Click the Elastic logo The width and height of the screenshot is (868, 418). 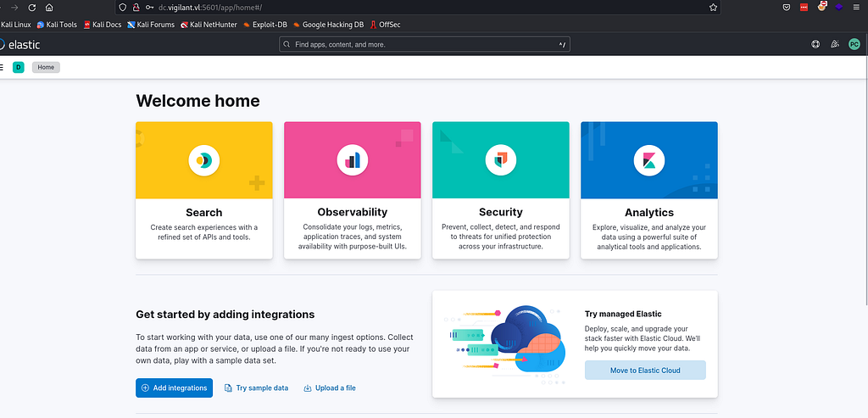20,45
